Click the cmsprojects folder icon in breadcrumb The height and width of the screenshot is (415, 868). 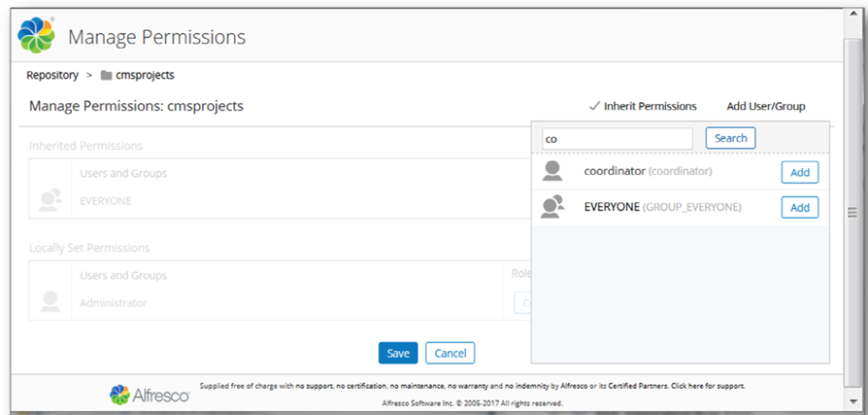106,76
